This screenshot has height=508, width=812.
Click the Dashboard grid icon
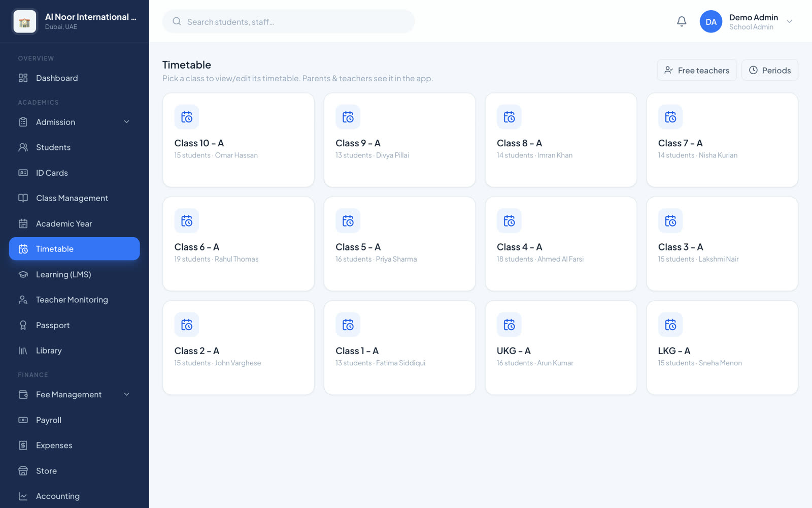tap(23, 78)
